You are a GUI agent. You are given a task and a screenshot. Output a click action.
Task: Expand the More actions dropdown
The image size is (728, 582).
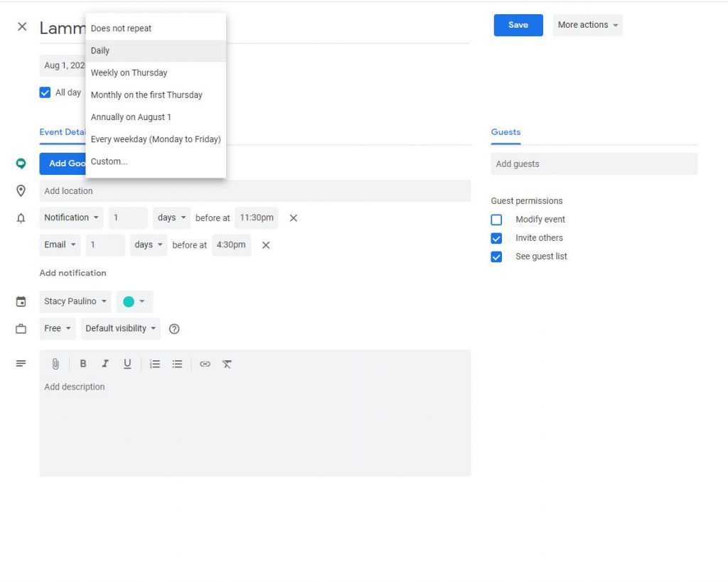(x=587, y=25)
